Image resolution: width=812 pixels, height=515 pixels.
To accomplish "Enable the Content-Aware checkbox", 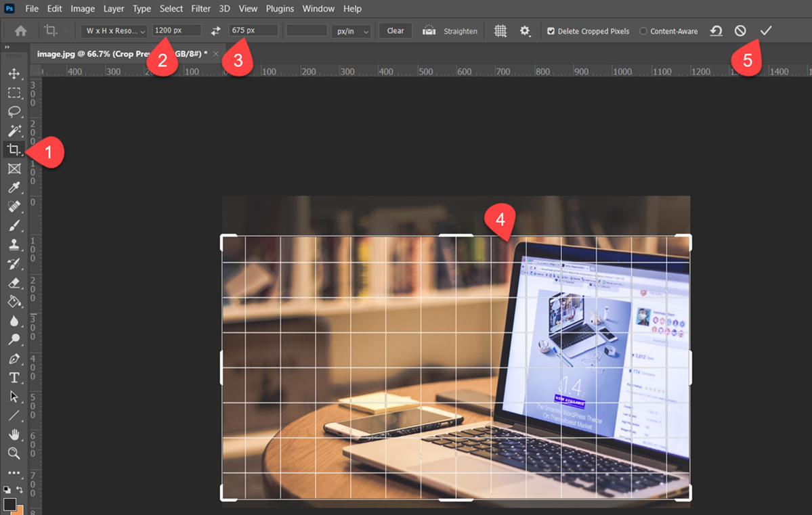I will pos(643,31).
